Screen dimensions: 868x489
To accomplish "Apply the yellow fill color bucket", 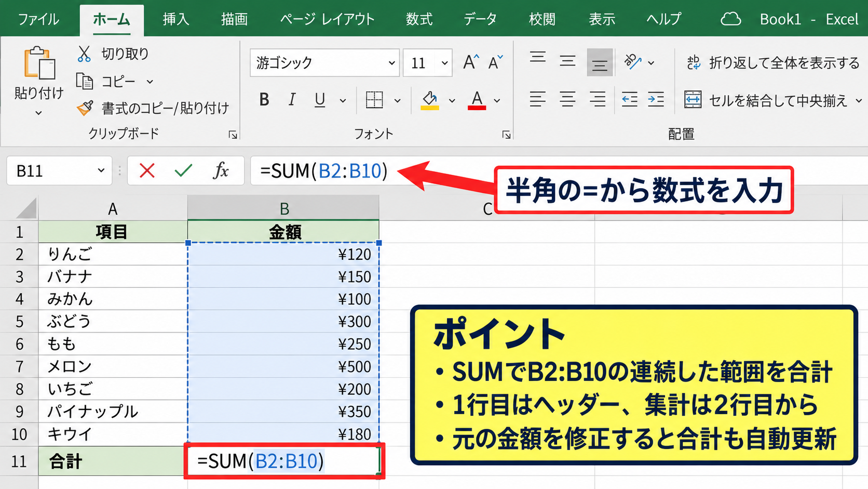I will tap(430, 100).
